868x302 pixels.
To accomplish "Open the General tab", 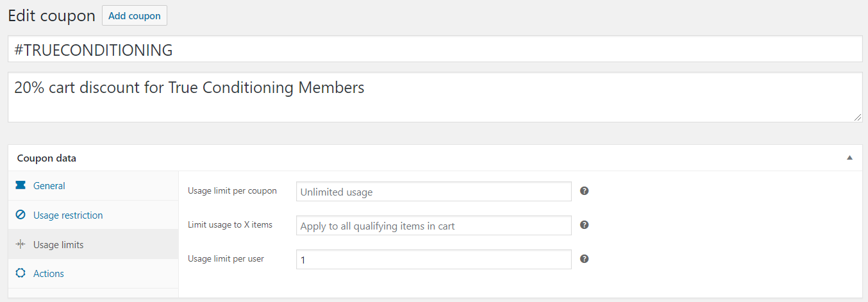I will pyautogui.click(x=49, y=186).
